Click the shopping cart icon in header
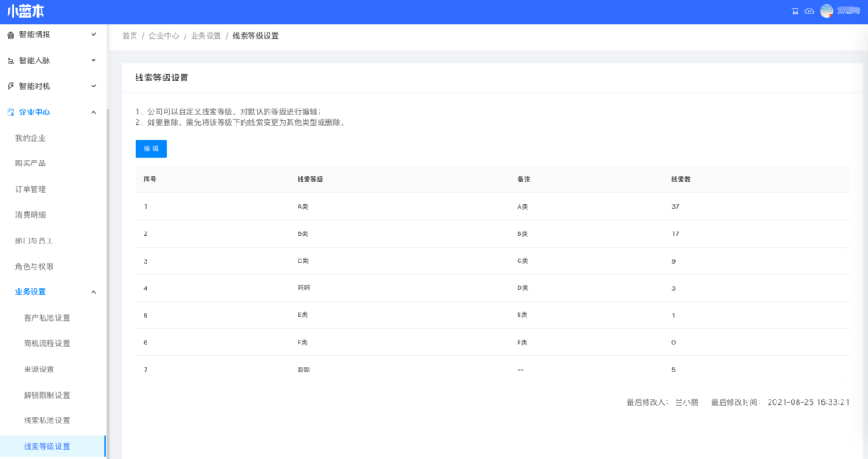Viewport: 868px width, 459px height. click(x=794, y=11)
